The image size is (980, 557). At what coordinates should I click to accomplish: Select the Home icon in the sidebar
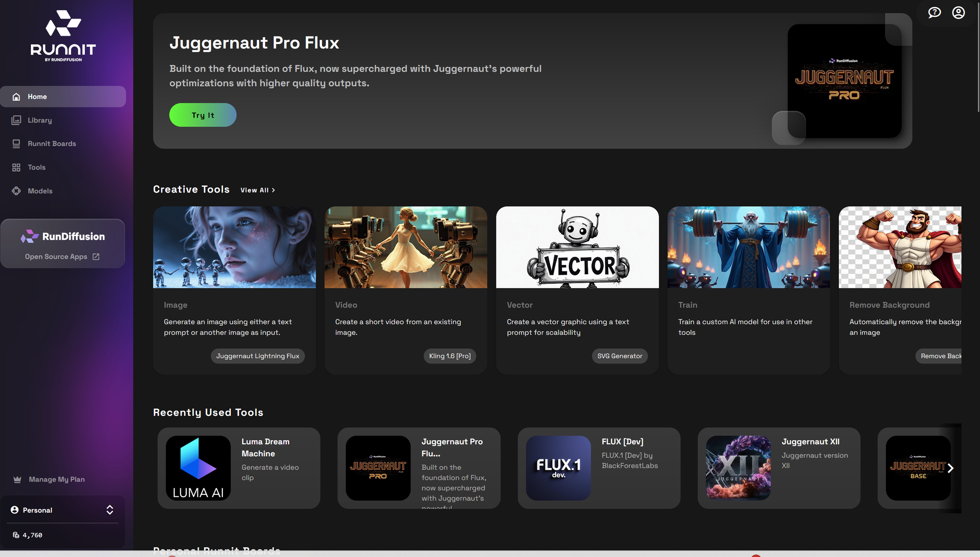pyautogui.click(x=17, y=97)
